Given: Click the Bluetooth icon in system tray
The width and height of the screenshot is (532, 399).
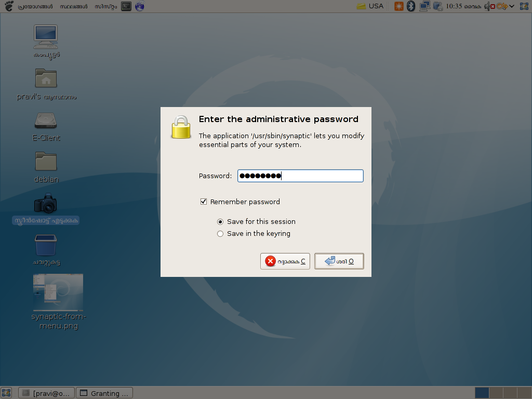Looking at the screenshot, I should pyautogui.click(x=411, y=6).
